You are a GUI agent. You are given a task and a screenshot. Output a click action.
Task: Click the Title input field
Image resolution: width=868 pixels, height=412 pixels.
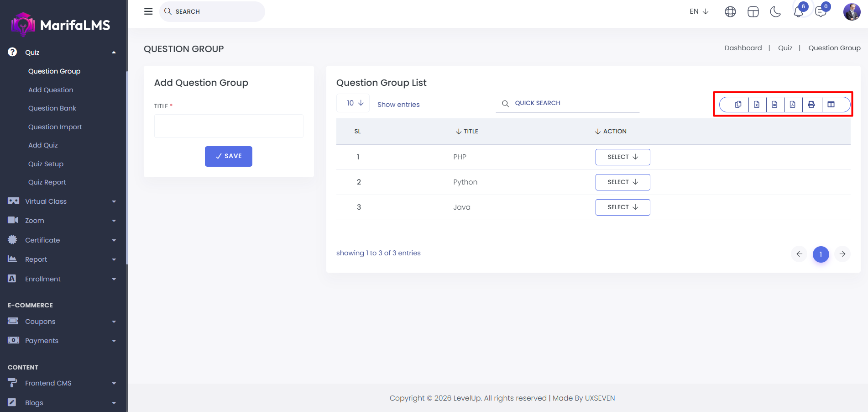click(x=229, y=126)
